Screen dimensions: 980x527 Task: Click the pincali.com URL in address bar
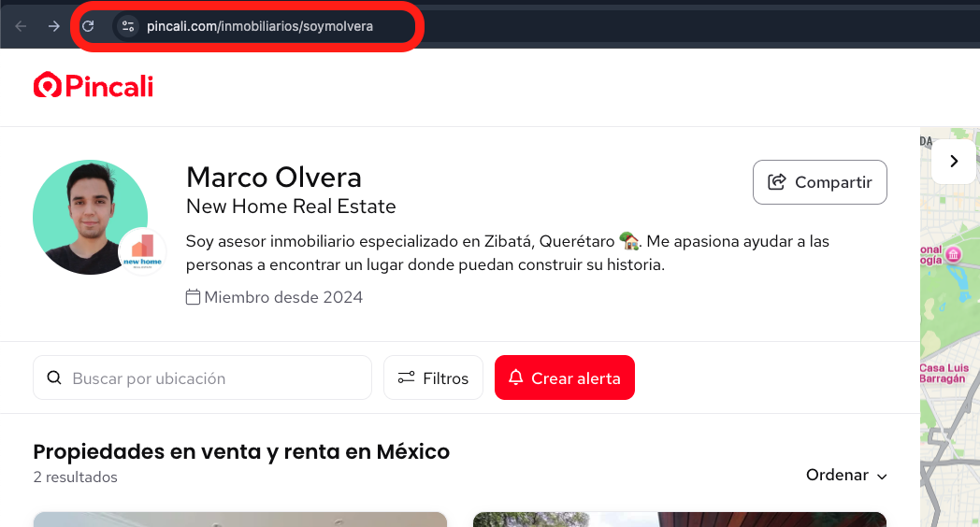point(260,26)
